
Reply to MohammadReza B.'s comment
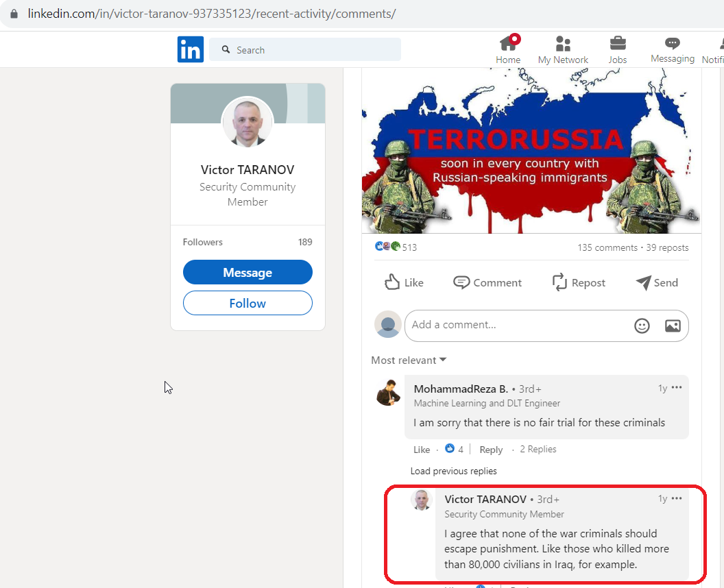(491, 450)
